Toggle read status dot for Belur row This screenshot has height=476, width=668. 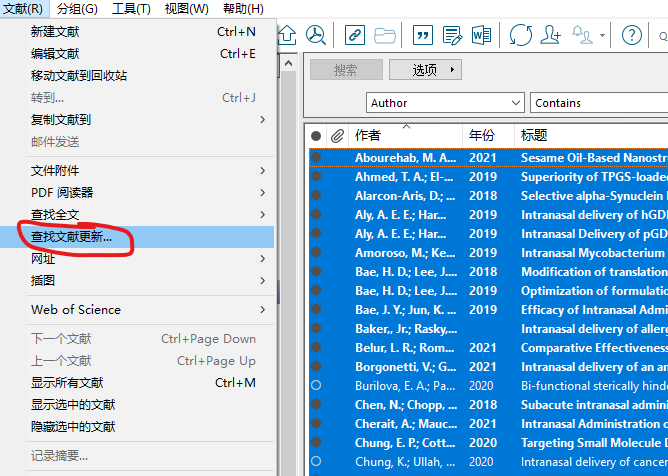tap(316, 347)
